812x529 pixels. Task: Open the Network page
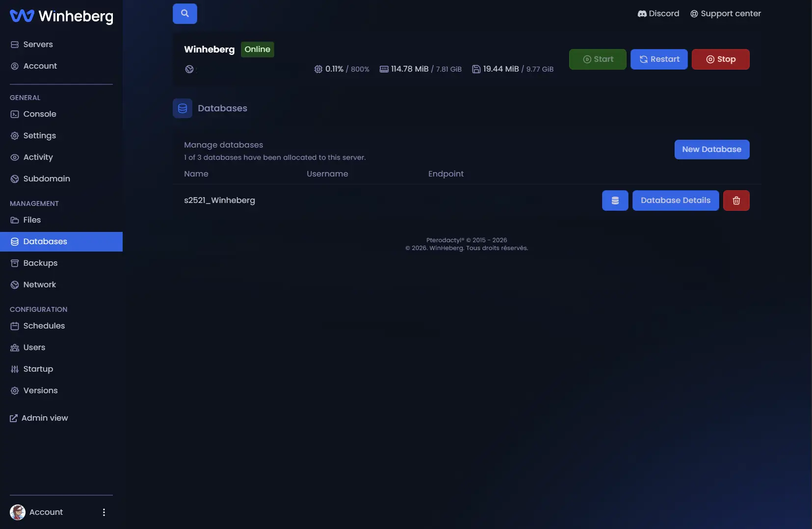(x=61, y=285)
